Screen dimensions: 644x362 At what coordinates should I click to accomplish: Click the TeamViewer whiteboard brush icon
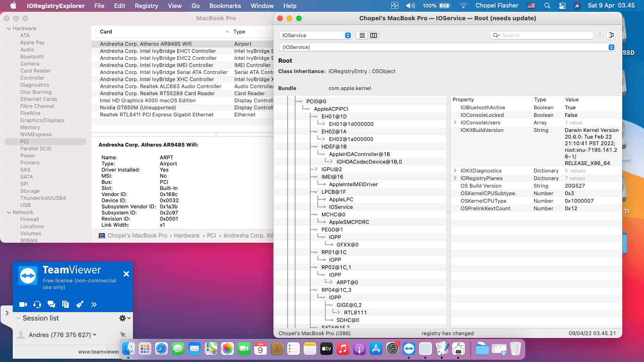80,304
